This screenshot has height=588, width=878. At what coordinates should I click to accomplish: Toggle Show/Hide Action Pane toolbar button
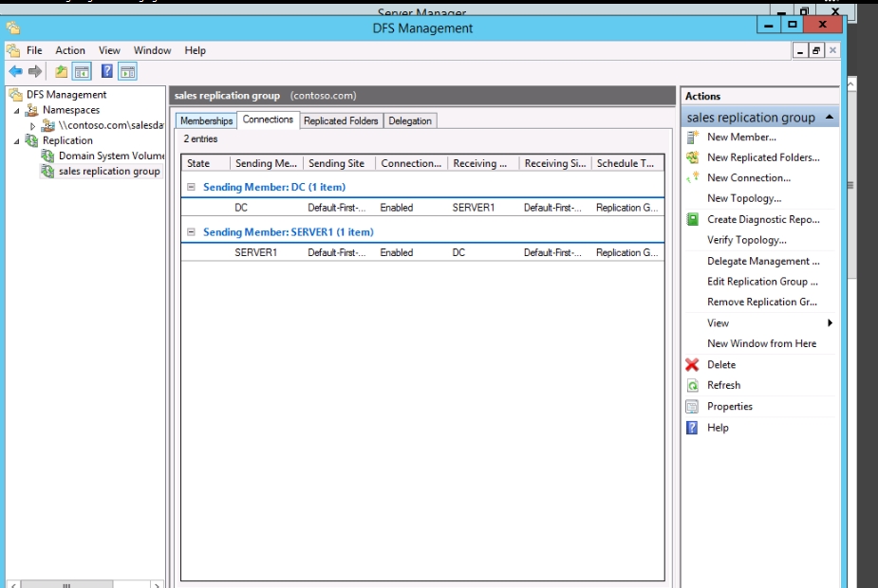128,71
